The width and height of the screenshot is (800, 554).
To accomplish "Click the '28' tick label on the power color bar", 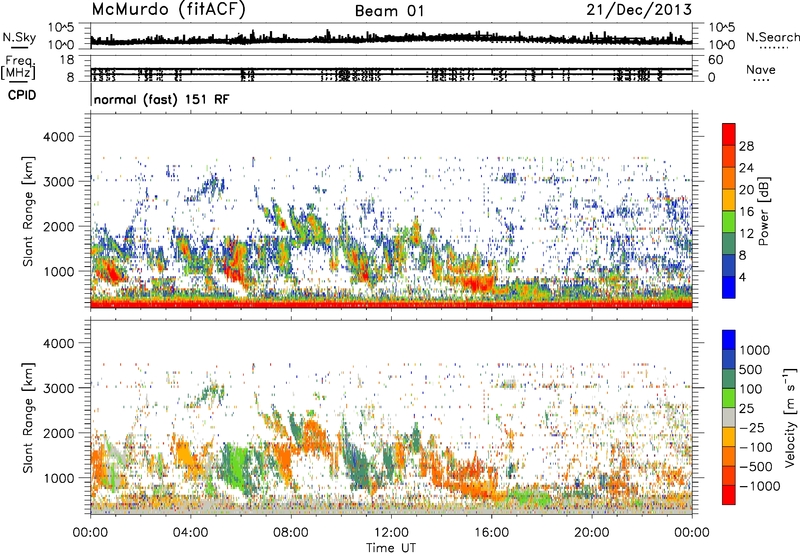I will (x=746, y=146).
